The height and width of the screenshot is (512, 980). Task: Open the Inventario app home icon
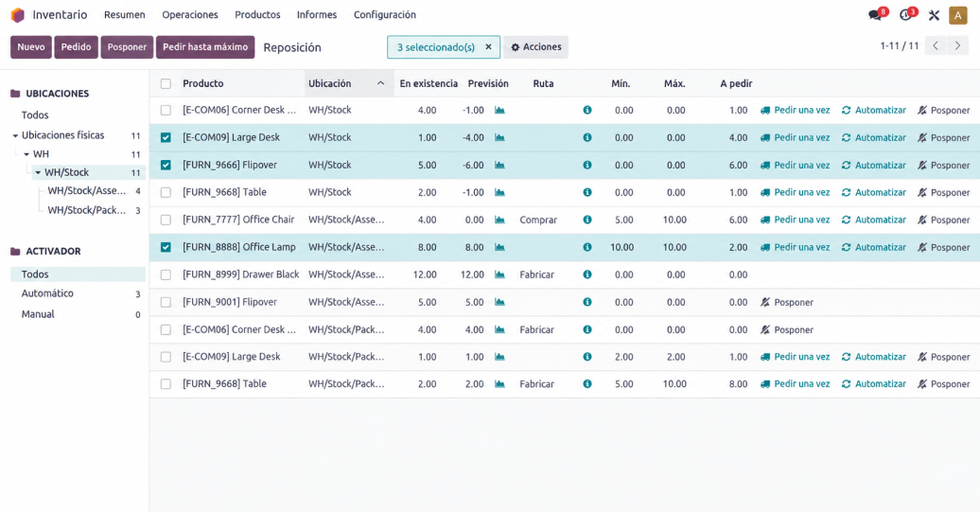(17, 14)
